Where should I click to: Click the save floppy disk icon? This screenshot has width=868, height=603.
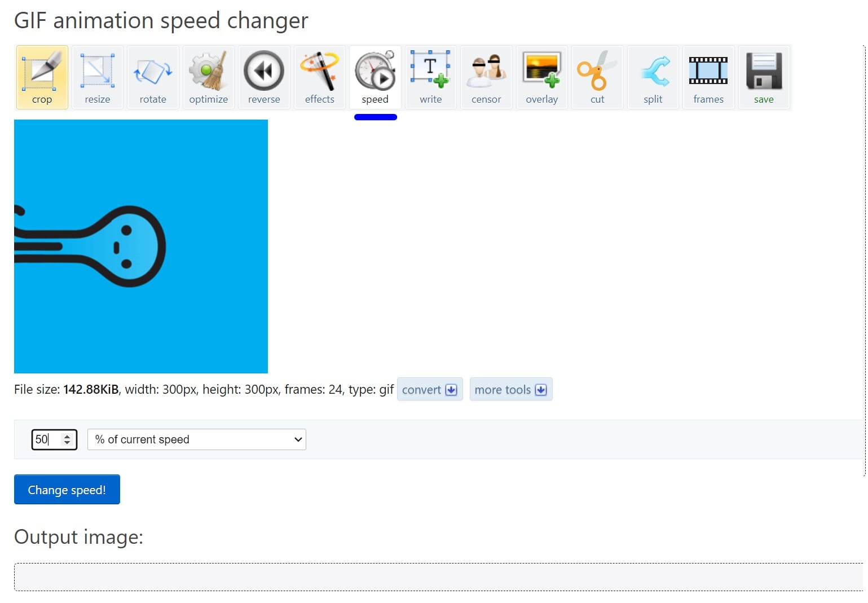pyautogui.click(x=764, y=71)
